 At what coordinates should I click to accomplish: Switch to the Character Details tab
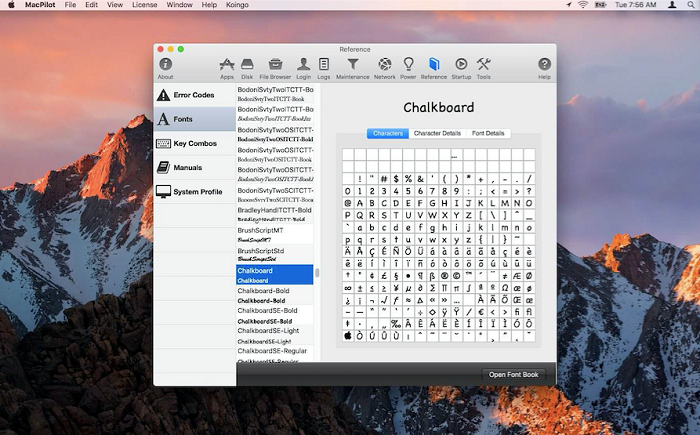pyautogui.click(x=437, y=133)
